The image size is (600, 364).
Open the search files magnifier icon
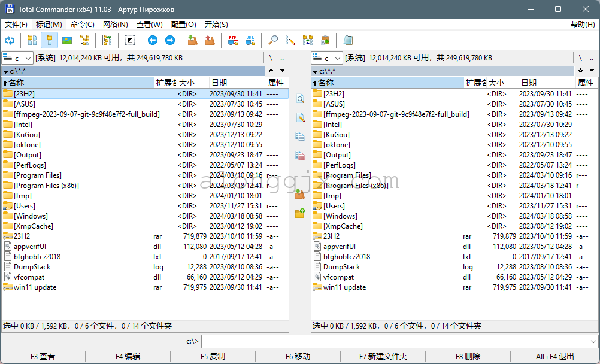click(273, 40)
